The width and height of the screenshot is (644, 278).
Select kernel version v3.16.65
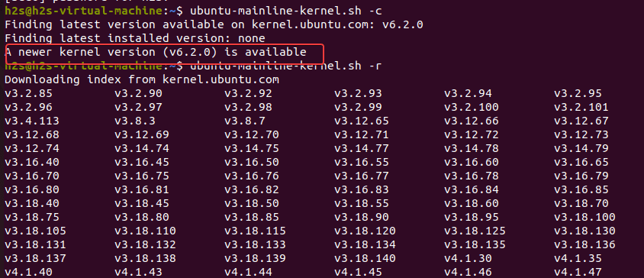pos(581,163)
